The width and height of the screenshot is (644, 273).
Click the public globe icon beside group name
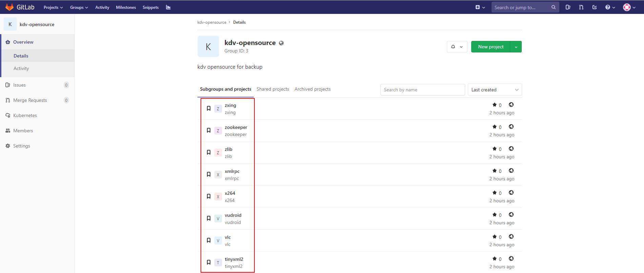pos(281,43)
